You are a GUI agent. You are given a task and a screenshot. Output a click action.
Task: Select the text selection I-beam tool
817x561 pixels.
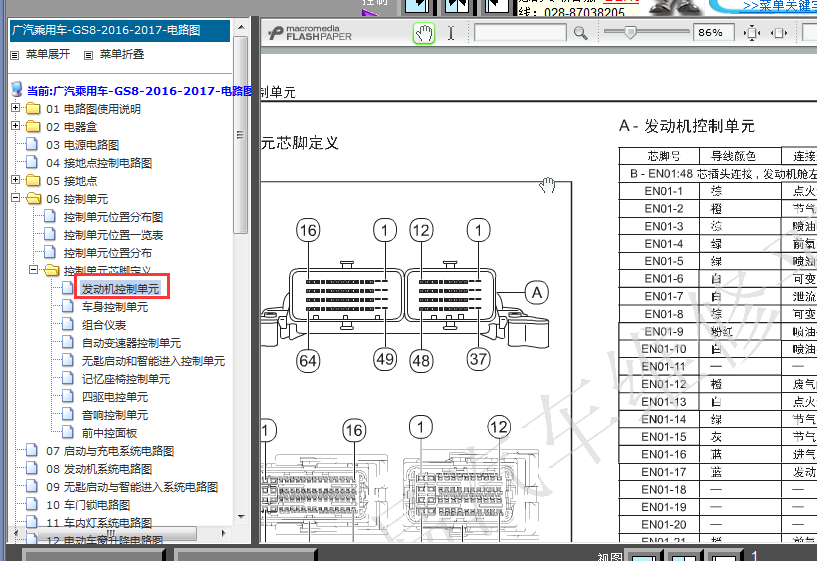tap(451, 33)
